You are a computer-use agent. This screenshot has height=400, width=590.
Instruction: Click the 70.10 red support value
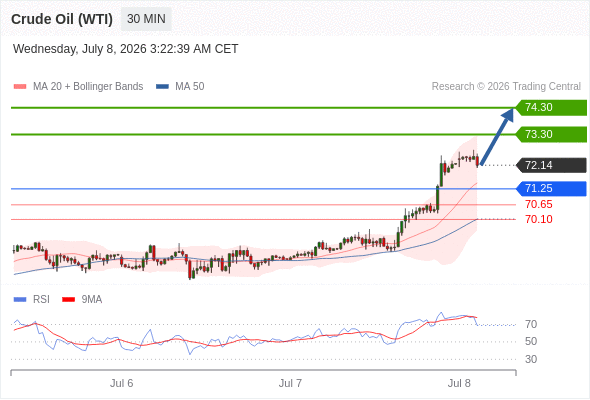(x=539, y=219)
